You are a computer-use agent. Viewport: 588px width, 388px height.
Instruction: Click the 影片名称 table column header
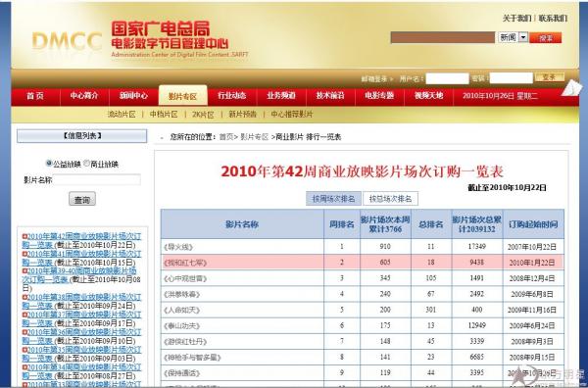(242, 224)
